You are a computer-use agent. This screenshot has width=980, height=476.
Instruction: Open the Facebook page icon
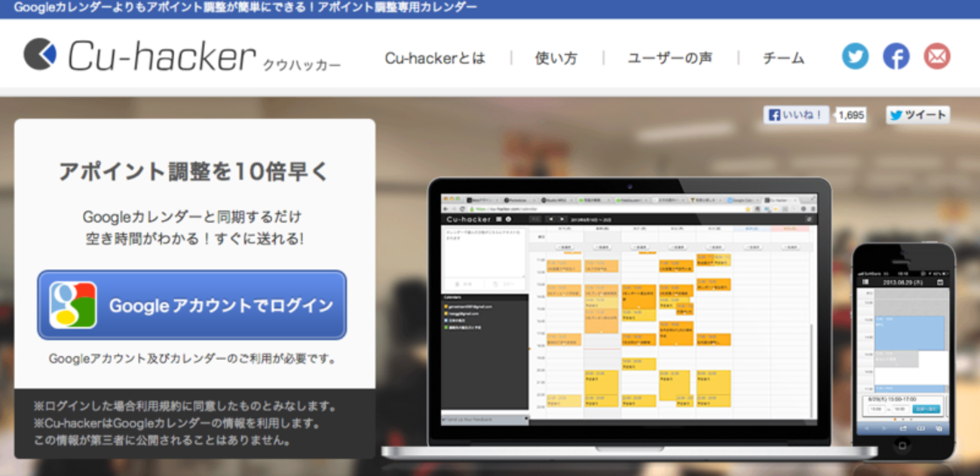[x=896, y=56]
